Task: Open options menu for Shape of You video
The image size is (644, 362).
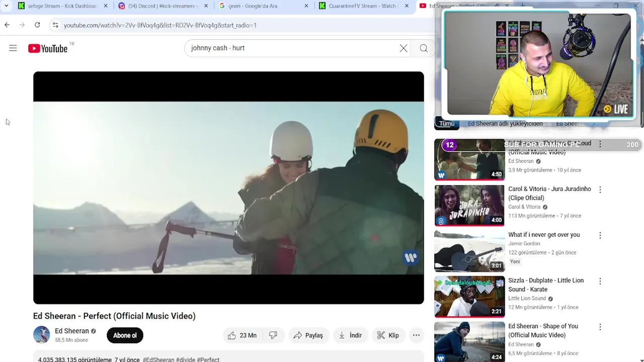Action: tap(600, 327)
